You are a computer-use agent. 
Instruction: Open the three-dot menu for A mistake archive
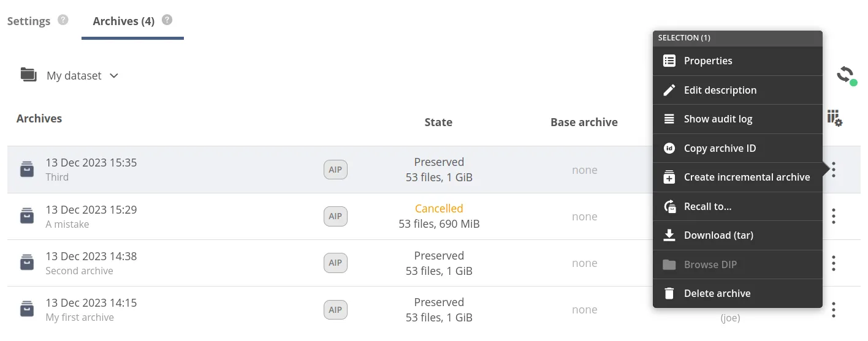[x=834, y=216]
